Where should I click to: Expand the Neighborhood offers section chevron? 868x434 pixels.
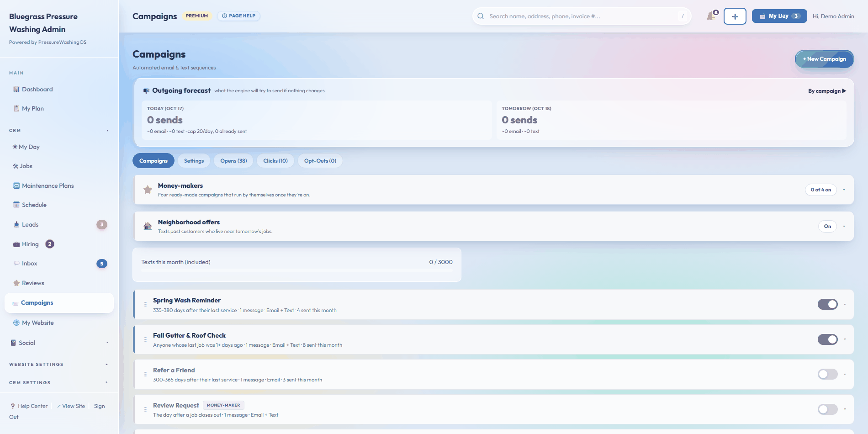[x=844, y=226]
